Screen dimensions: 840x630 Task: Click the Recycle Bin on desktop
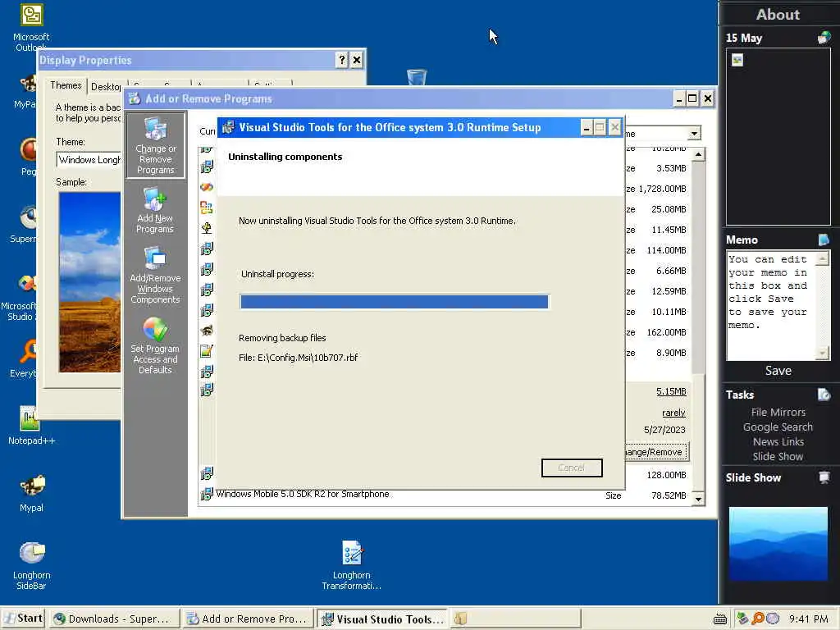(x=417, y=77)
